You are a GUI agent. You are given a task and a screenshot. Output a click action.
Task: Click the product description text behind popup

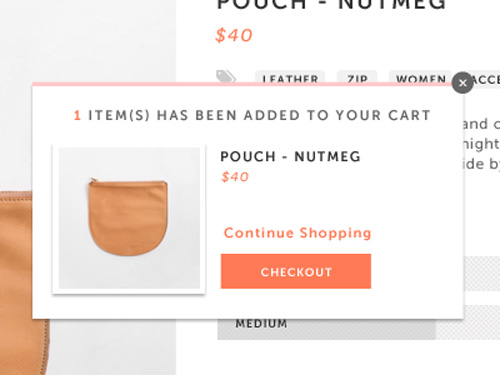(482, 143)
